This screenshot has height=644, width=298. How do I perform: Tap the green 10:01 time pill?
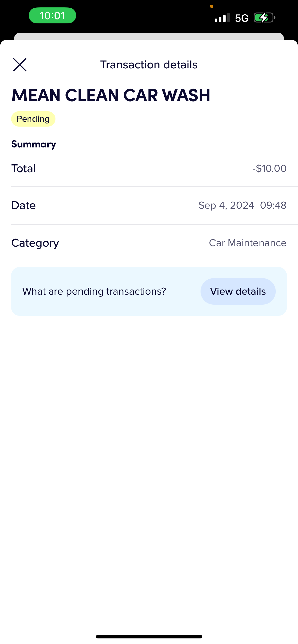tap(52, 16)
